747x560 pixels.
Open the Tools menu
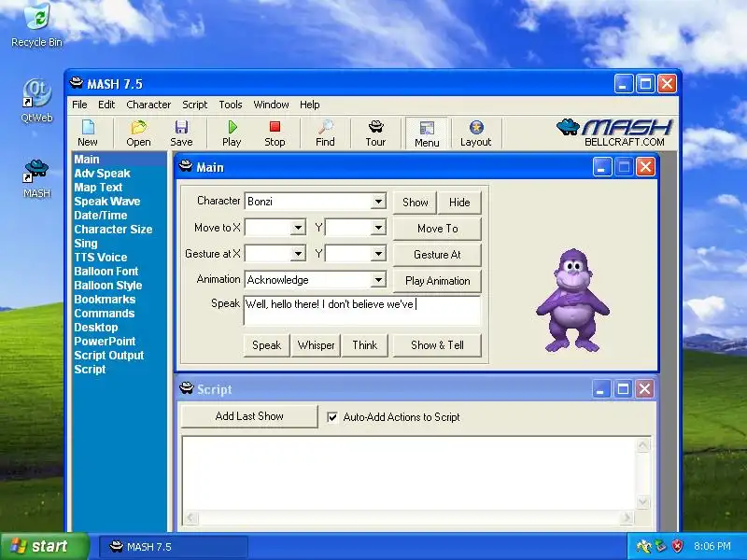pos(231,105)
